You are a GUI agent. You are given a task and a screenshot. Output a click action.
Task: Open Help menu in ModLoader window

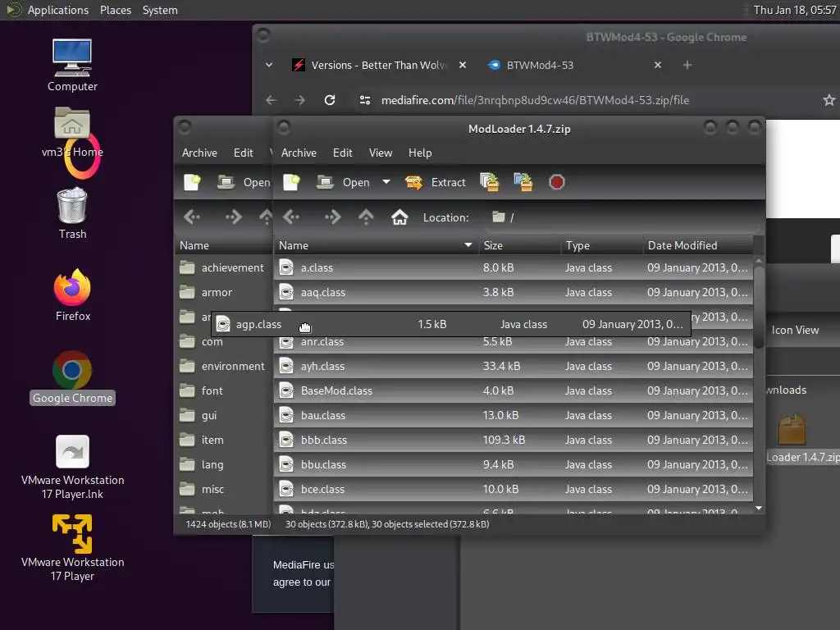[420, 153]
